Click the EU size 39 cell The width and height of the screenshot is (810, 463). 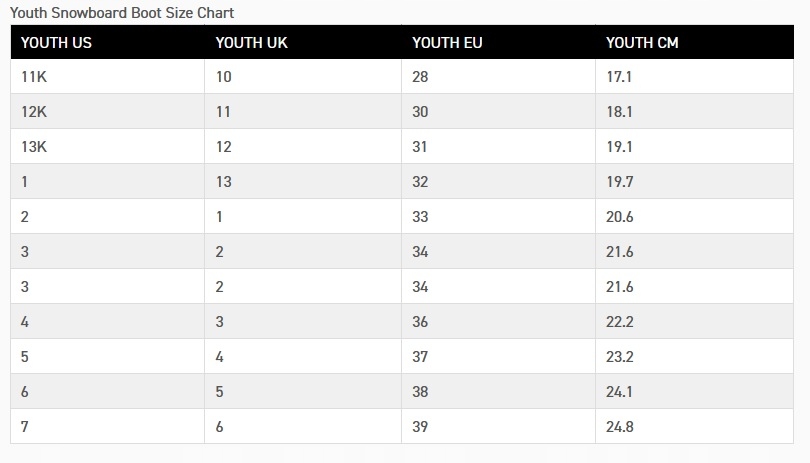[420, 427]
